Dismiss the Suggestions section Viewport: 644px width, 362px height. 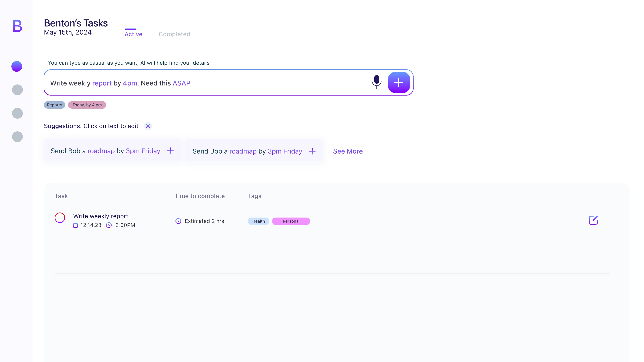pyautogui.click(x=148, y=126)
